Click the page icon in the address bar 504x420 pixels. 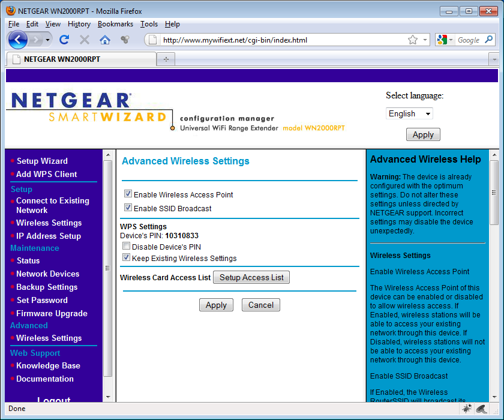152,40
